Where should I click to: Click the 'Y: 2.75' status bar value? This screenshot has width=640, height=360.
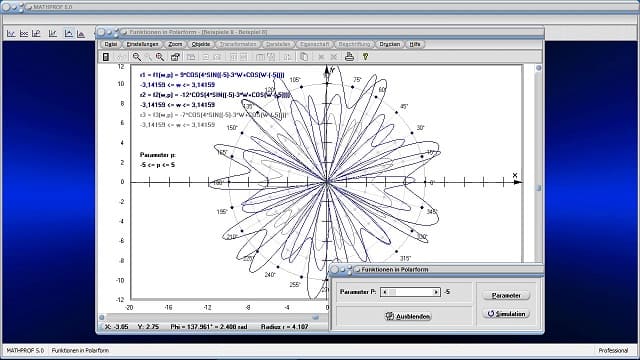(149, 327)
